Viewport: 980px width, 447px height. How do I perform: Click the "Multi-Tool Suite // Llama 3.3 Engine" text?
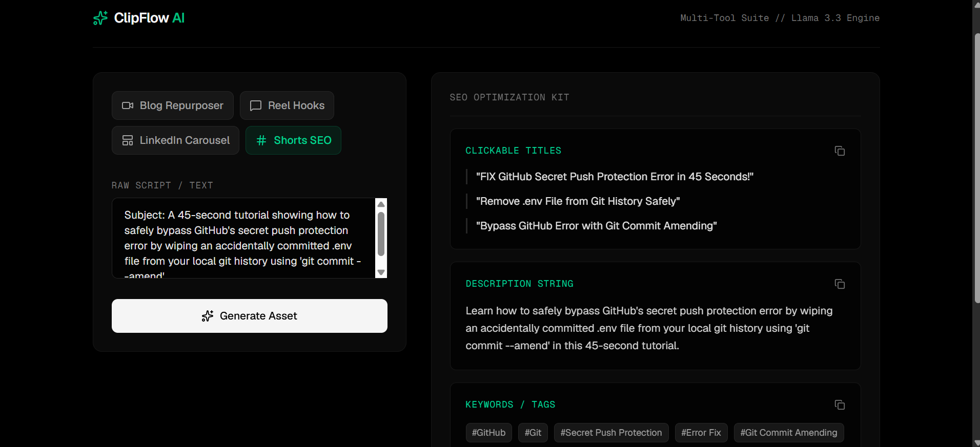780,18
